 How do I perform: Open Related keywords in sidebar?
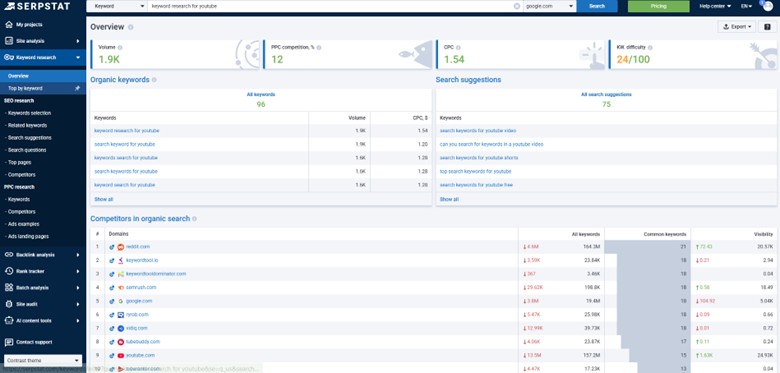tap(26, 125)
